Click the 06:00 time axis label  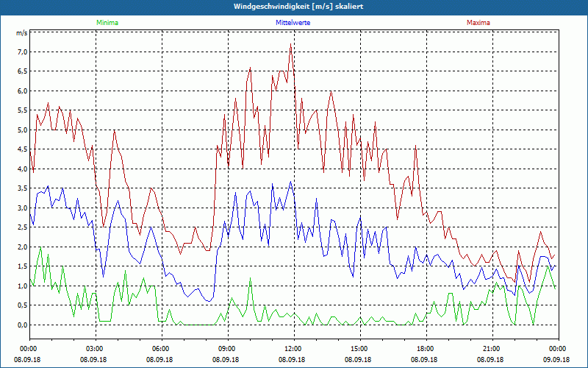(x=162, y=349)
